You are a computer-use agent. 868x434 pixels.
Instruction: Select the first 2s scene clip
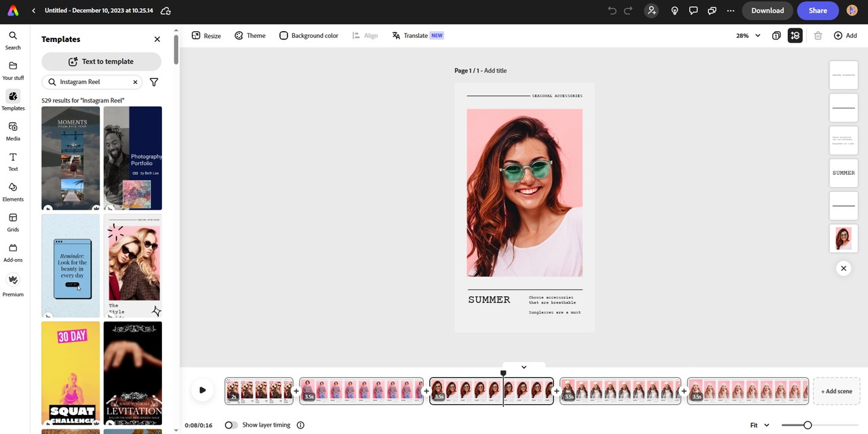click(x=259, y=391)
